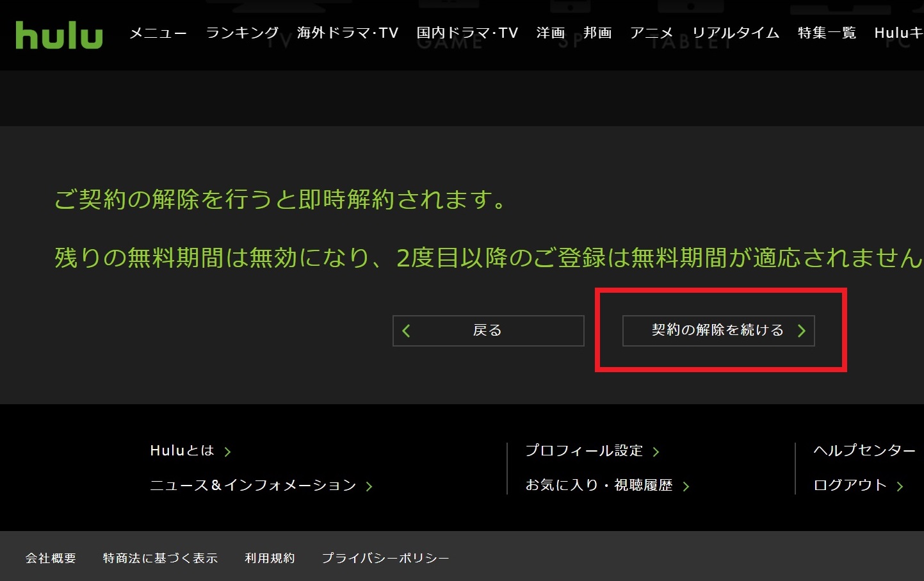
Task: Open 特商法に基づく表示 page
Action: [x=160, y=559]
